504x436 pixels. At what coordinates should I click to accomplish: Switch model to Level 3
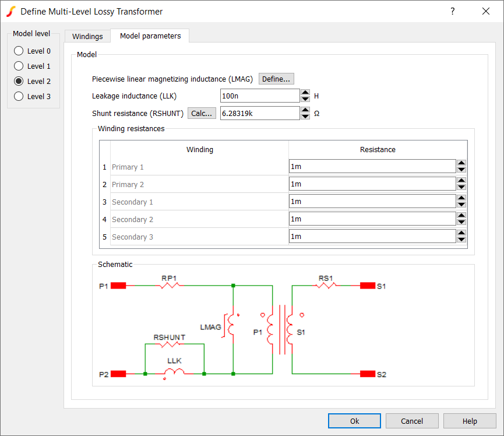coord(19,97)
